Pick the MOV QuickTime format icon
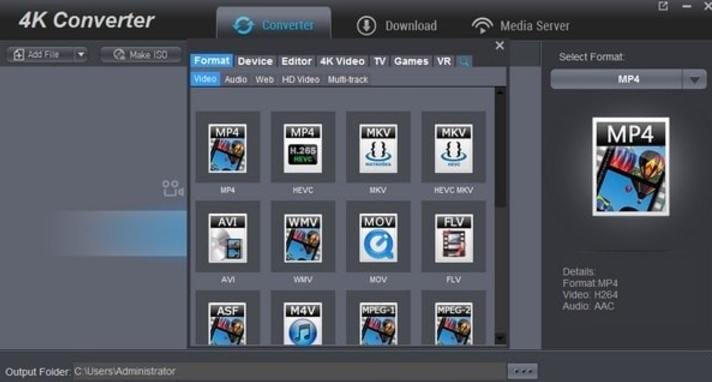712x382 pixels. point(378,238)
